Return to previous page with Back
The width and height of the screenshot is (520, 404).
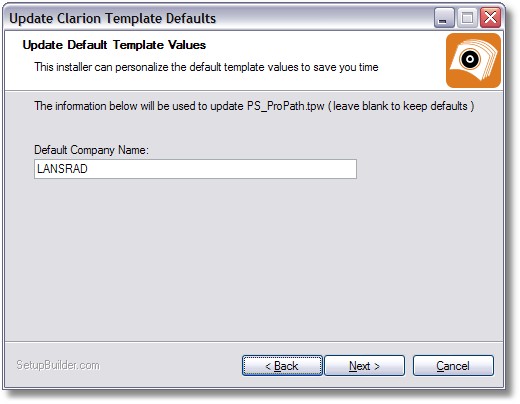pos(282,366)
